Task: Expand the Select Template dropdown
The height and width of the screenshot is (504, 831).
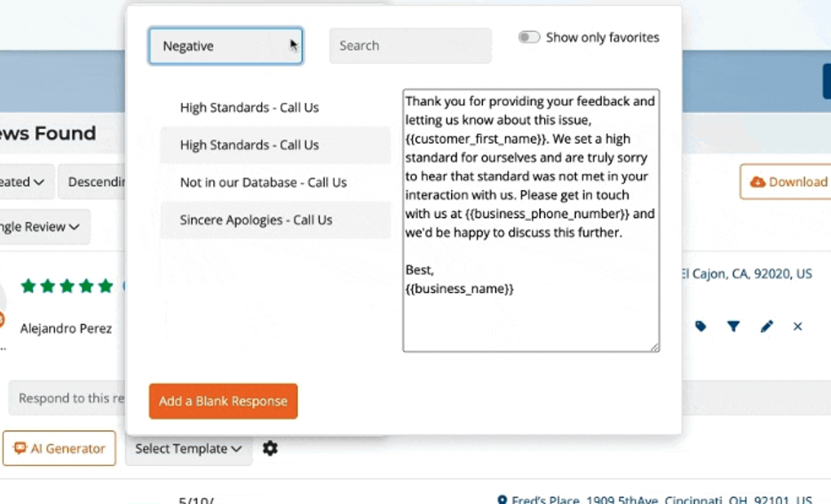Action: coord(188,449)
